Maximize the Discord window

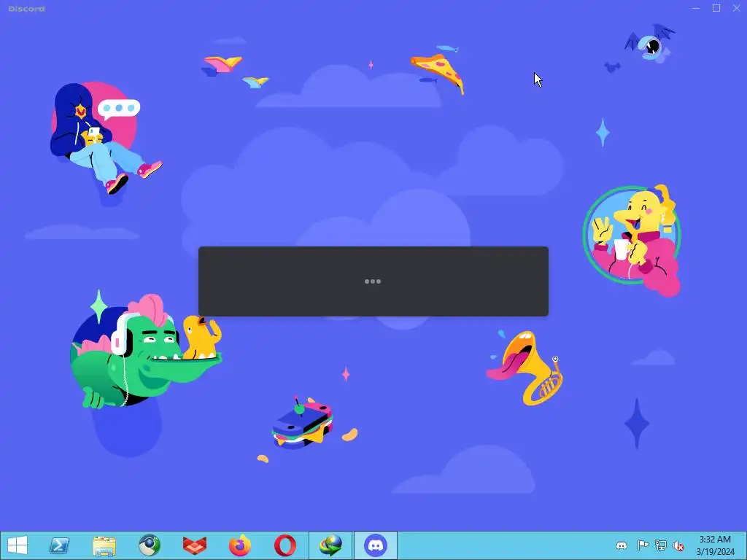(716, 8)
